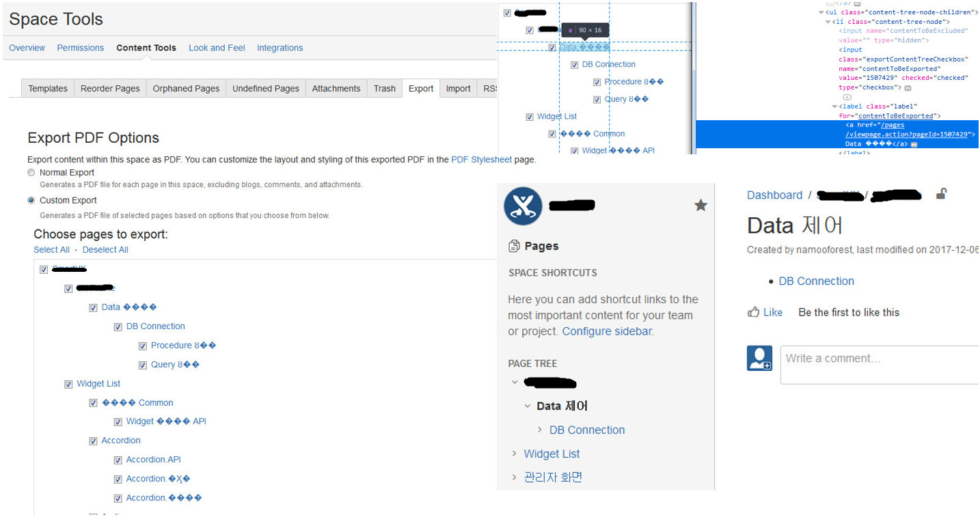Uncheck the DB Connection export checkbox

[x=118, y=327]
